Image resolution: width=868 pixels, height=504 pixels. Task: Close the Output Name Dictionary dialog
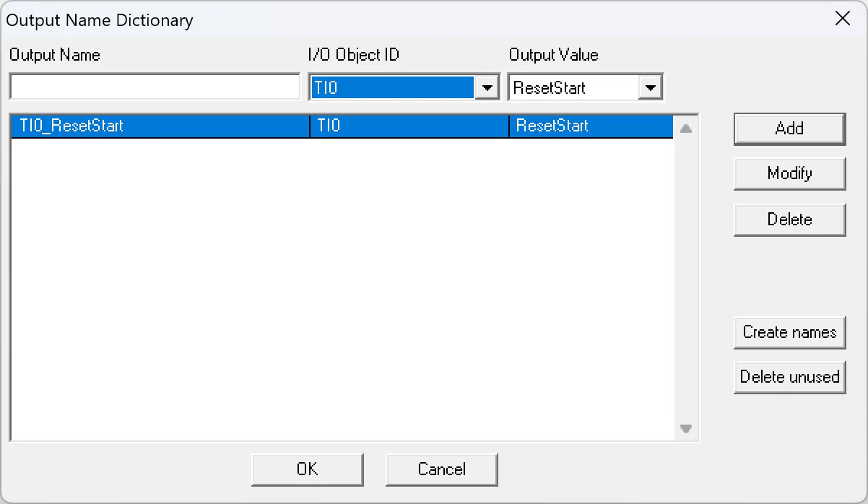coord(842,19)
